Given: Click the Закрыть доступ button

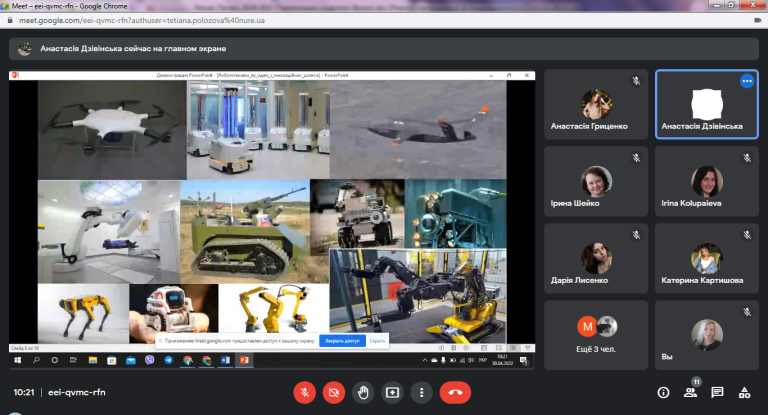Looking at the screenshot, I should click(x=342, y=341).
